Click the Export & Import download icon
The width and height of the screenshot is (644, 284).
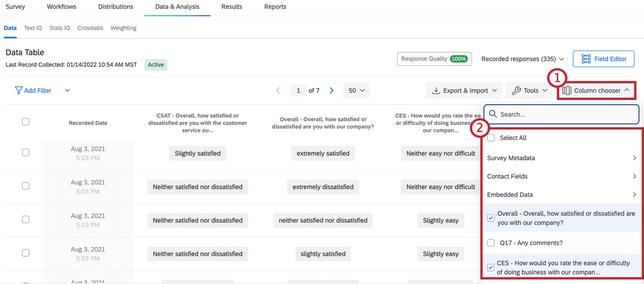point(436,91)
